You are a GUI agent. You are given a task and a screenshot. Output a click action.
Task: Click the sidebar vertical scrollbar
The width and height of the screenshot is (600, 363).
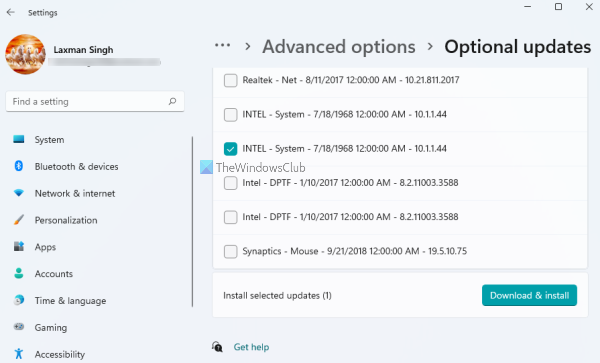(192, 222)
